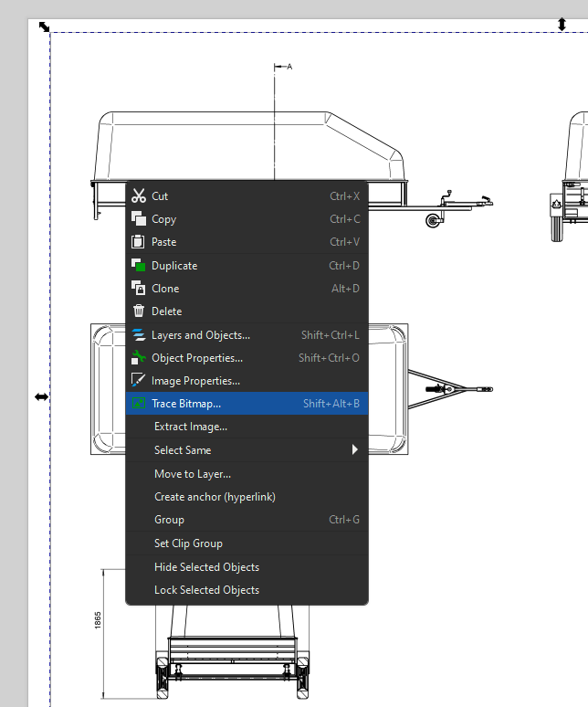The image size is (588, 707).
Task: Click Create anchor (hyperlink) entry
Action: pos(215,497)
